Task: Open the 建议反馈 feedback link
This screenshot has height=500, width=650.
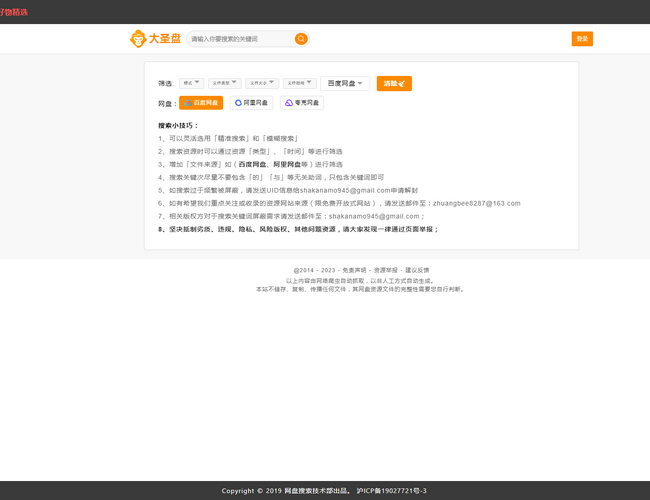Action: (417, 270)
